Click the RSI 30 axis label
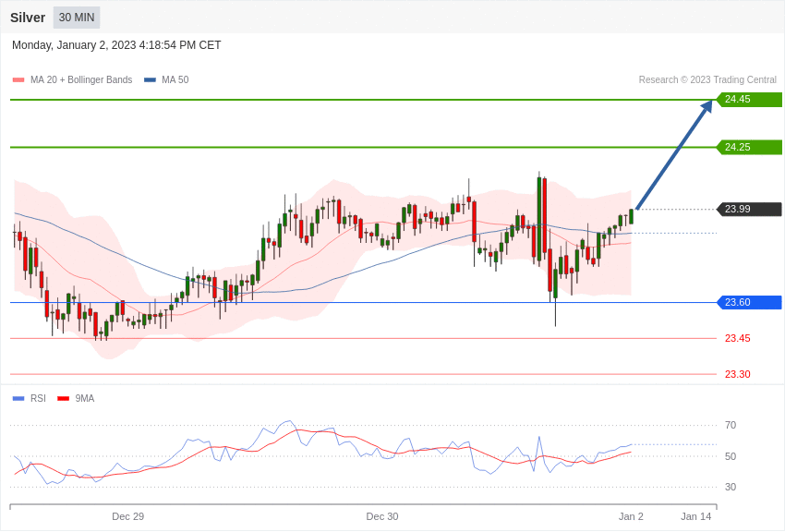 [x=731, y=487]
